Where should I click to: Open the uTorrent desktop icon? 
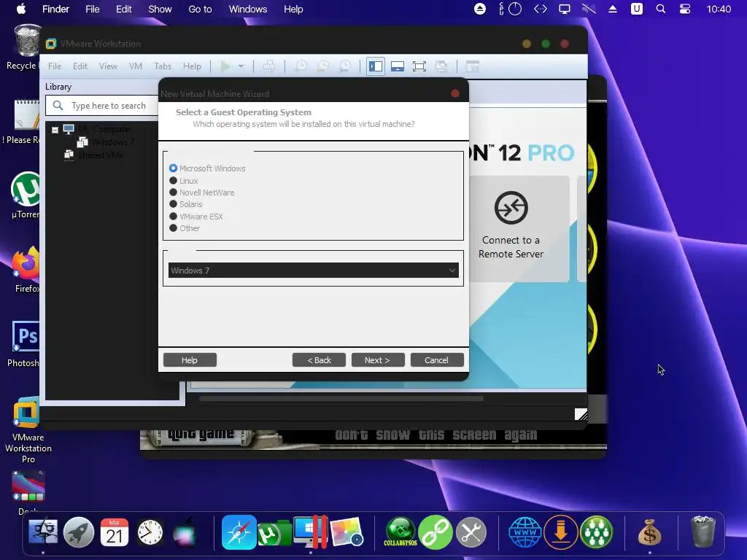pyautogui.click(x=26, y=195)
